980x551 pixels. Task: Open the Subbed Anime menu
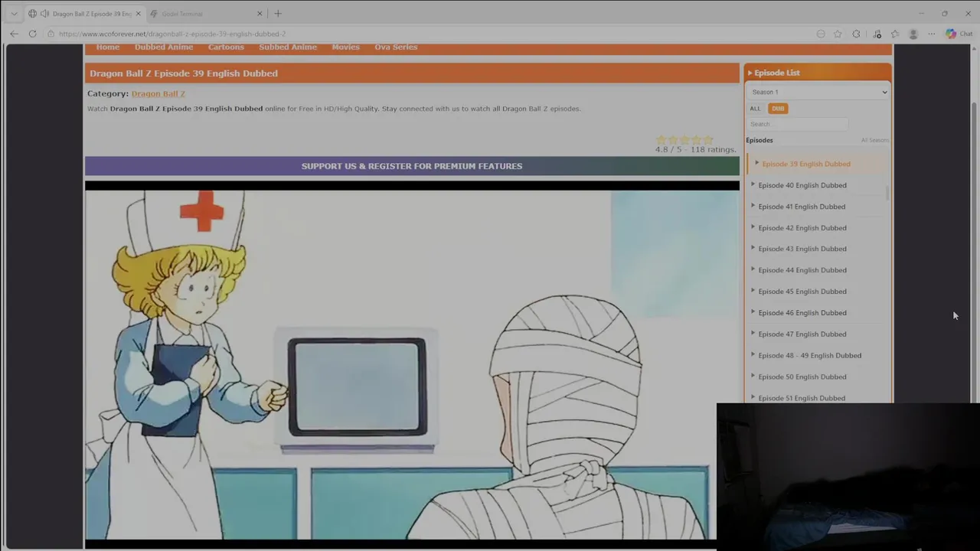click(x=288, y=47)
